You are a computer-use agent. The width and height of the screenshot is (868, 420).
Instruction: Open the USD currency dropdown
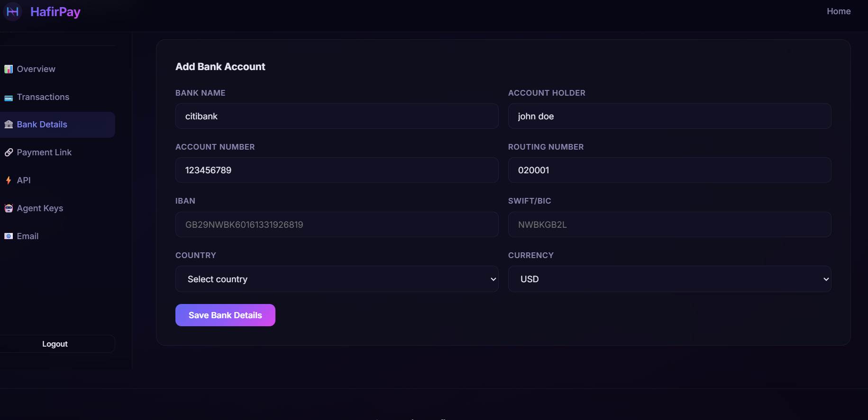[669, 279]
